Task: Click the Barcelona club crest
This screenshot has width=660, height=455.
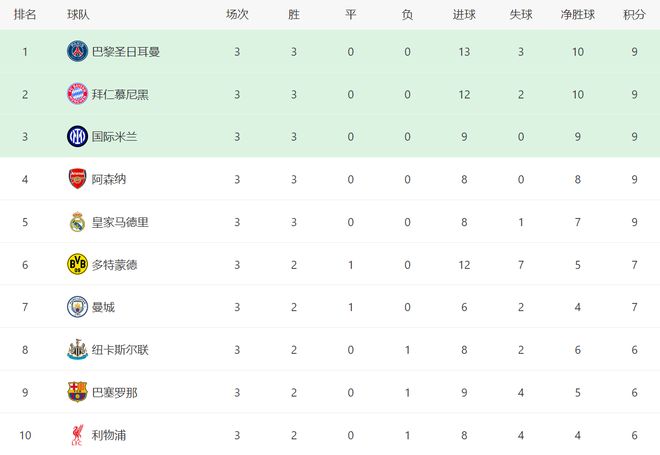Action: tap(77, 392)
